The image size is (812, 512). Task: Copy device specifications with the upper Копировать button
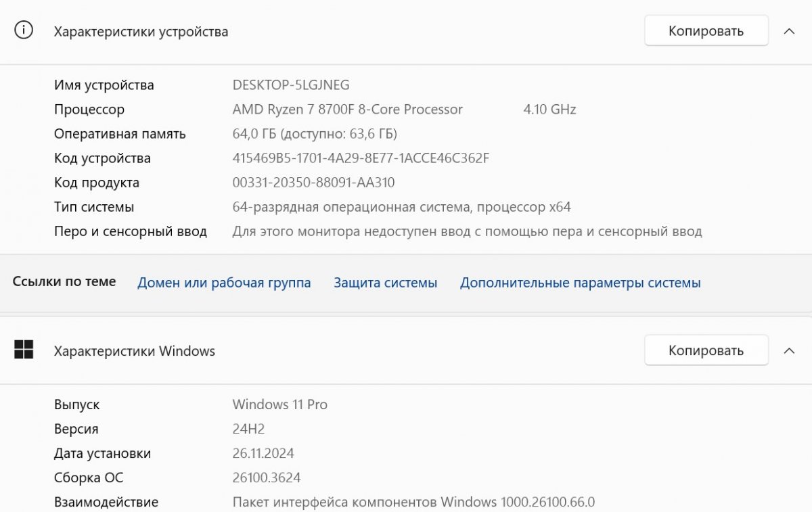706,30
